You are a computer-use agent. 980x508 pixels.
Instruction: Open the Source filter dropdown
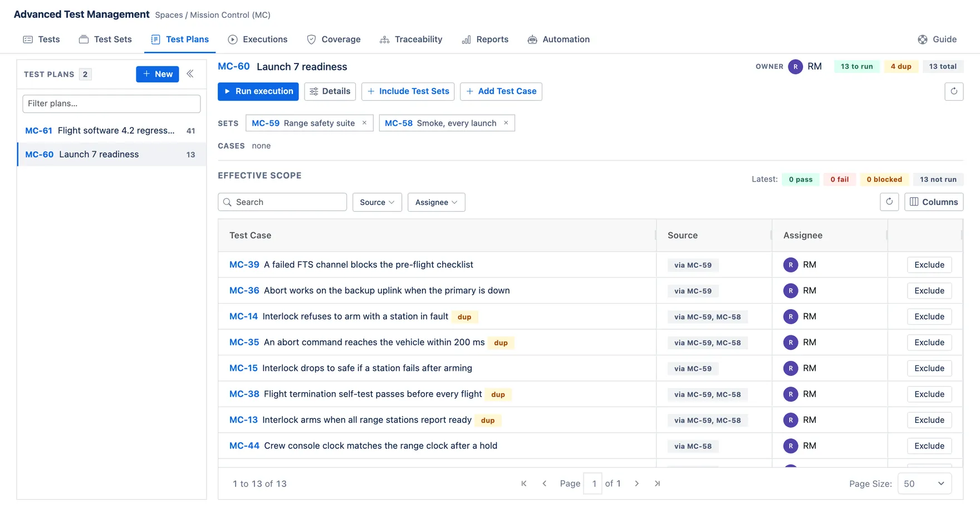pyautogui.click(x=377, y=202)
